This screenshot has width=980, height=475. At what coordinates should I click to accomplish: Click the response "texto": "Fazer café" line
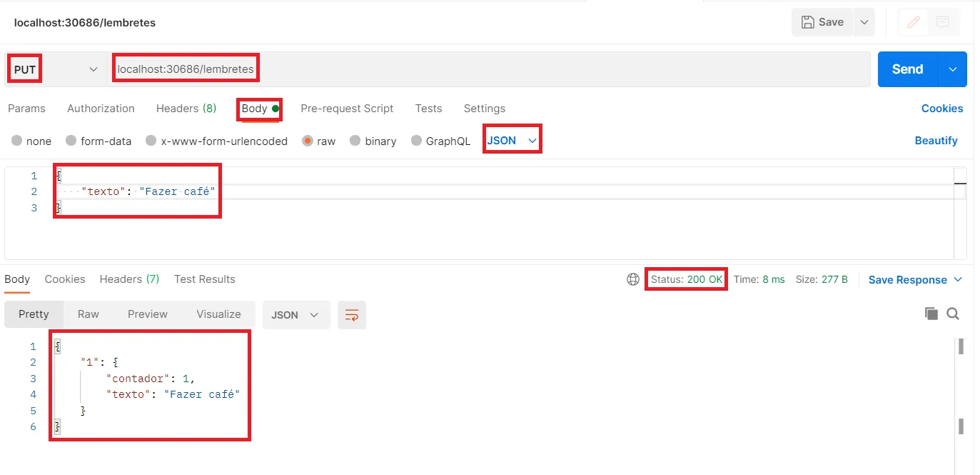[x=173, y=394]
